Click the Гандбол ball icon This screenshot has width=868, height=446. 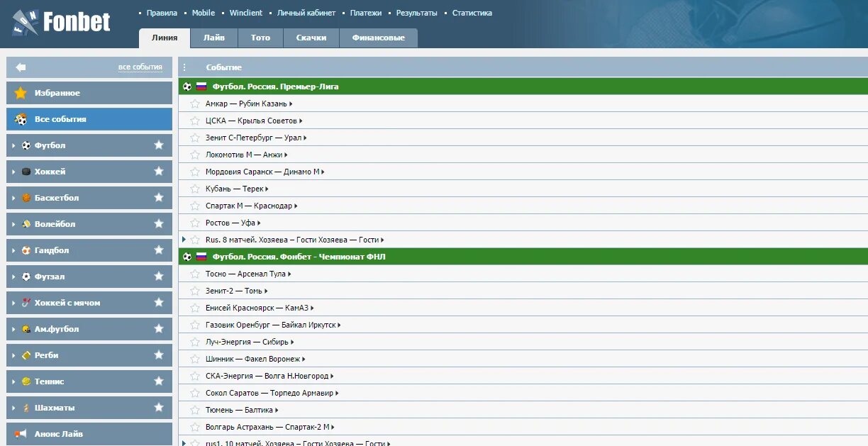coord(26,250)
